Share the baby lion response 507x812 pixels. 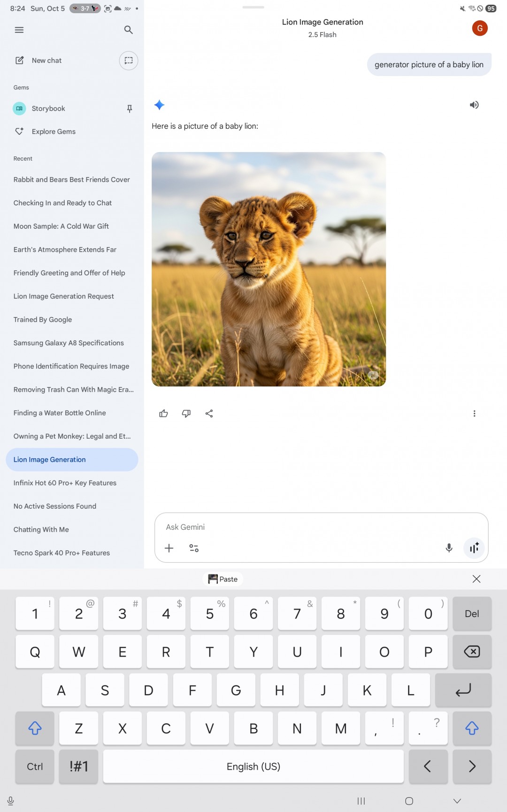209,414
